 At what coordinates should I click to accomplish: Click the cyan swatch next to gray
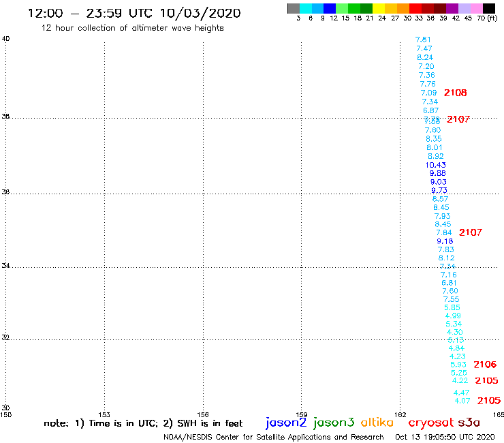[306, 9]
